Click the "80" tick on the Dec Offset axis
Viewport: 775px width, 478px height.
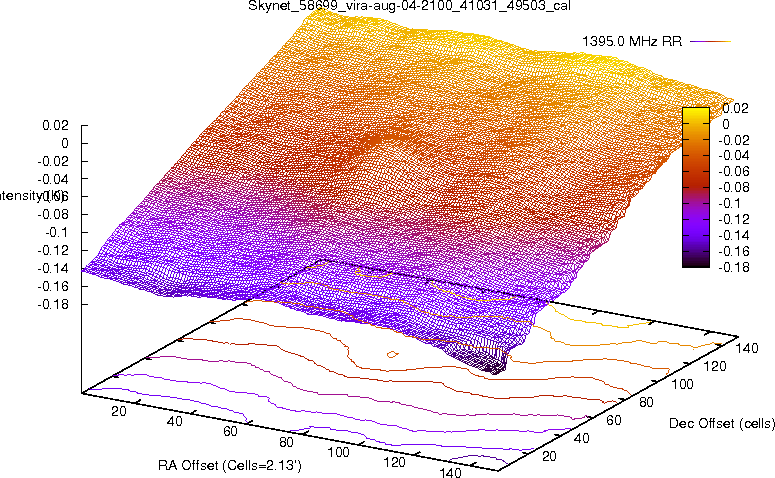646,402
